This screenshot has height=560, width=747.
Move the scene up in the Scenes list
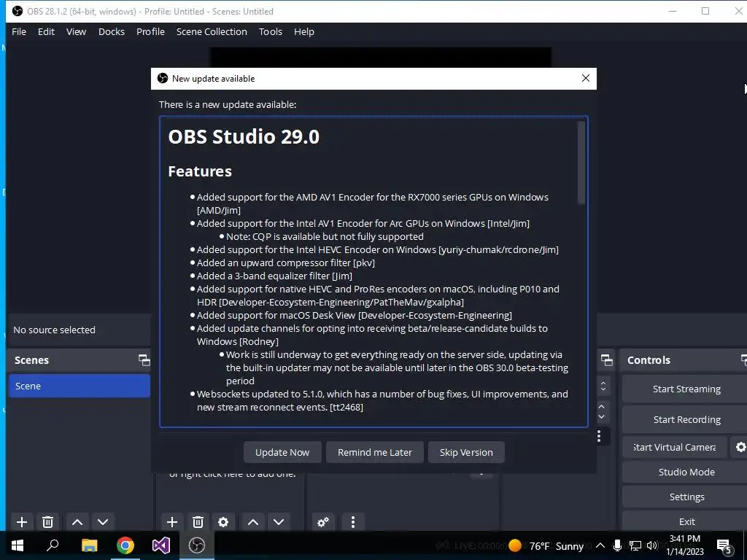pyautogui.click(x=77, y=522)
